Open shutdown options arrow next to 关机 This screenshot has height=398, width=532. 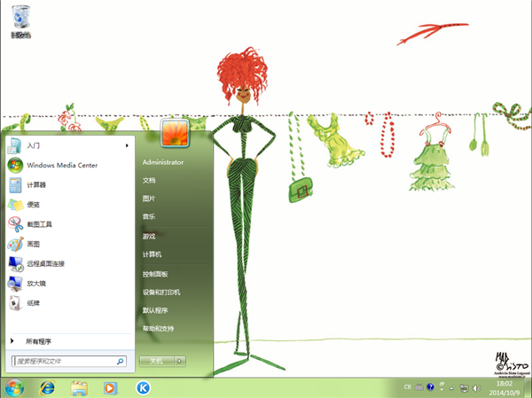180,362
